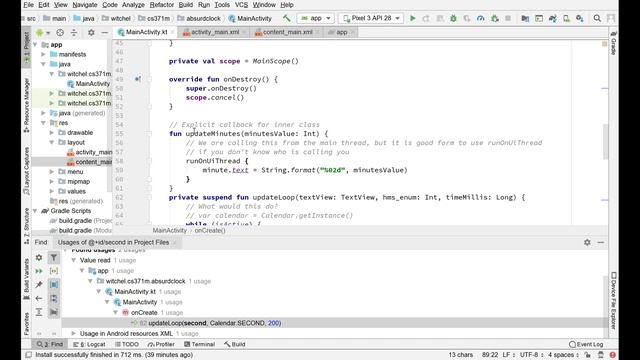
Task: Toggle the group by file structure flag button
Action: pos(53,312)
